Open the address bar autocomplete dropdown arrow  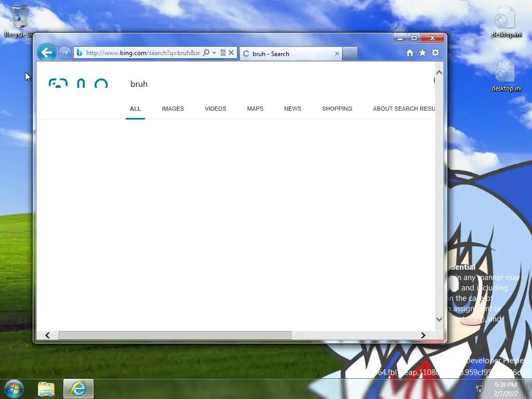(x=214, y=52)
